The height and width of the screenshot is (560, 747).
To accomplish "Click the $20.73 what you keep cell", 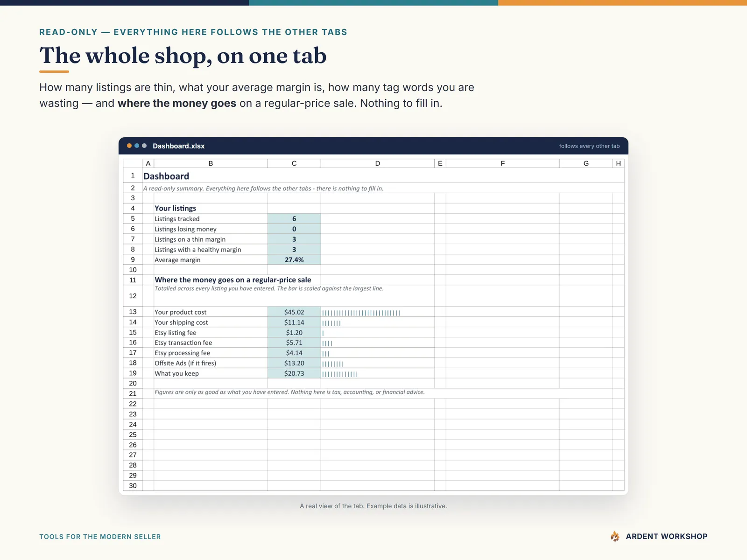I will click(x=294, y=373).
